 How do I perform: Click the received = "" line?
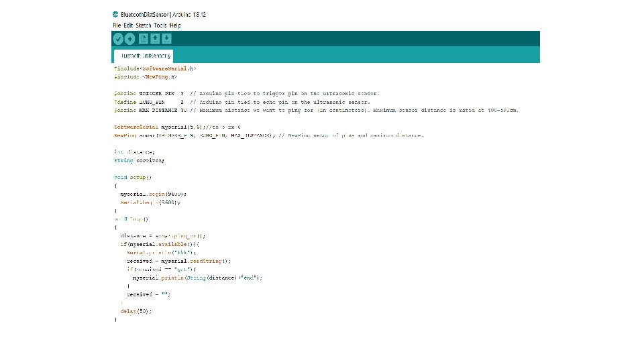tap(149, 295)
